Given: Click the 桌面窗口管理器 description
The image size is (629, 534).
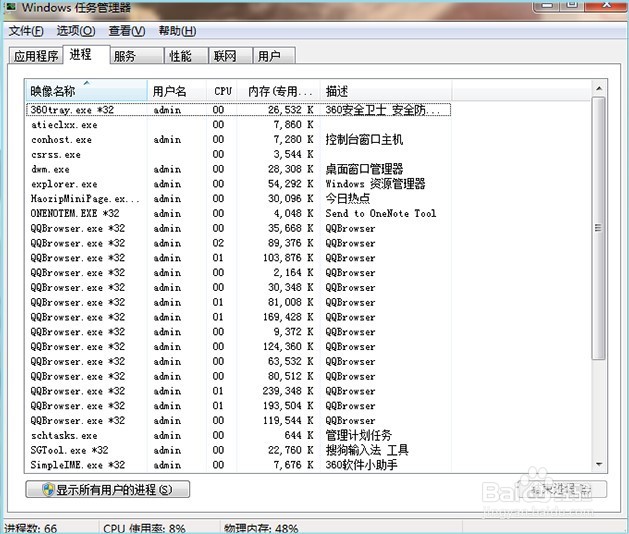Looking at the screenshot, I should coord(364,169).
